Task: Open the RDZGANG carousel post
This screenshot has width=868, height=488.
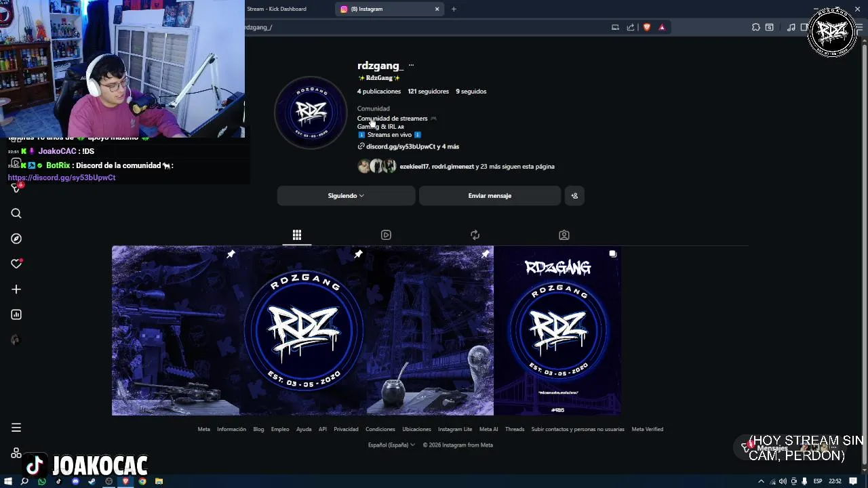Action: coord(557,330)
